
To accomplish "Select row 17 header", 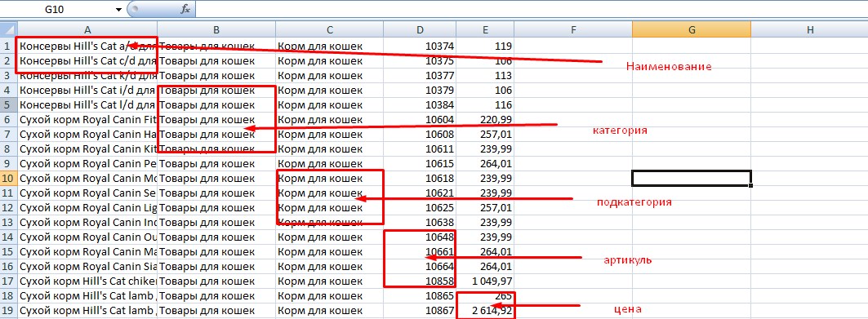I will (9, 281).
